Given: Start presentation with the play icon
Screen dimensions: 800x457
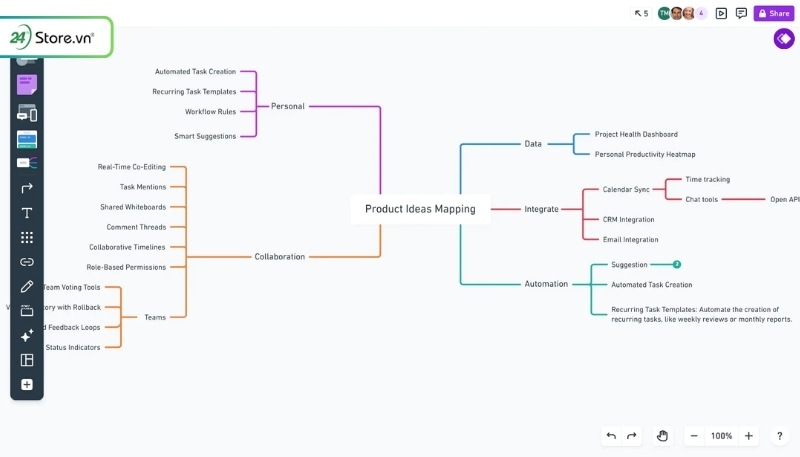Looking at the screenshot, I should pos(721,14).
